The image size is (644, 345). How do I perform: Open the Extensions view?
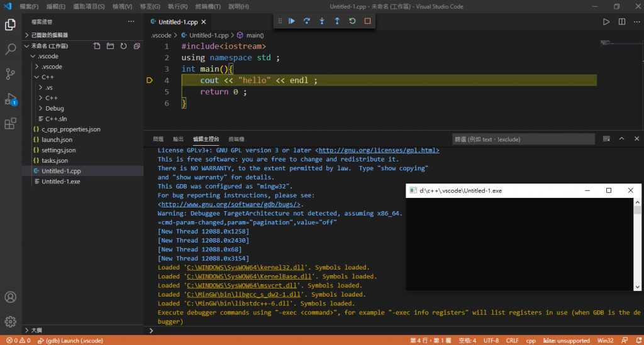10,124
